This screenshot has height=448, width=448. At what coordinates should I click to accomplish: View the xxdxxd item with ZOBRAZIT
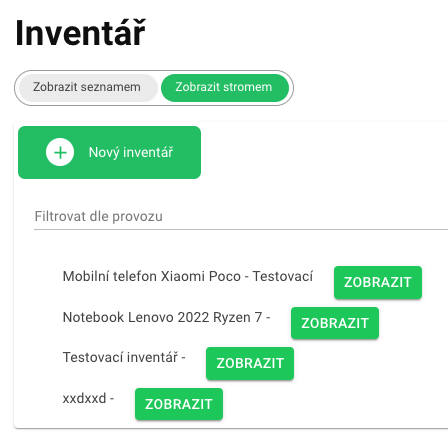click(x=179, y=404)
